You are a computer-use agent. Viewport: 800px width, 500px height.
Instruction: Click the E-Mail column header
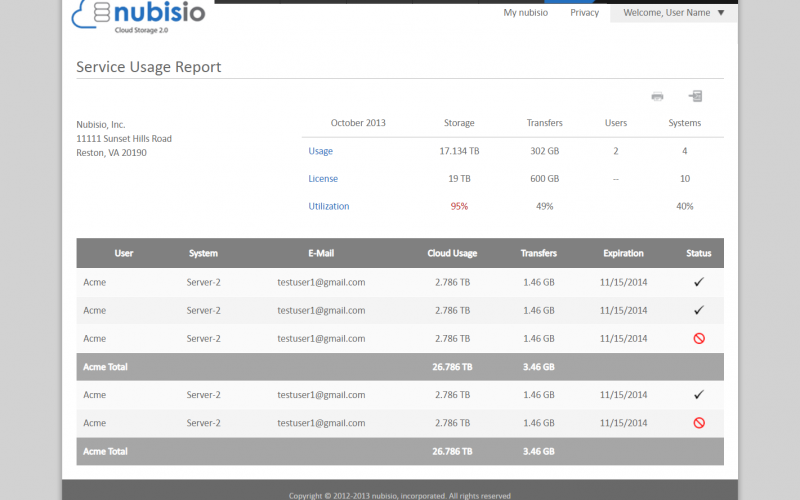[x=321, y=253]
